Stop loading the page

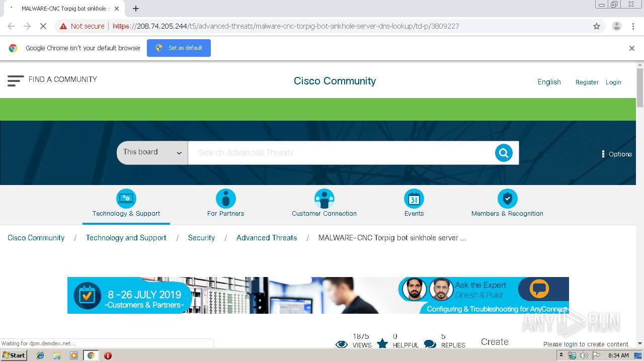click(43, 26)
